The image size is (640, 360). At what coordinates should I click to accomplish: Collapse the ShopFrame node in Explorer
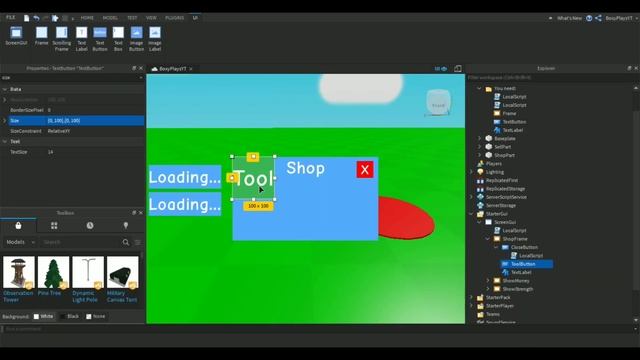click(488, 239)
